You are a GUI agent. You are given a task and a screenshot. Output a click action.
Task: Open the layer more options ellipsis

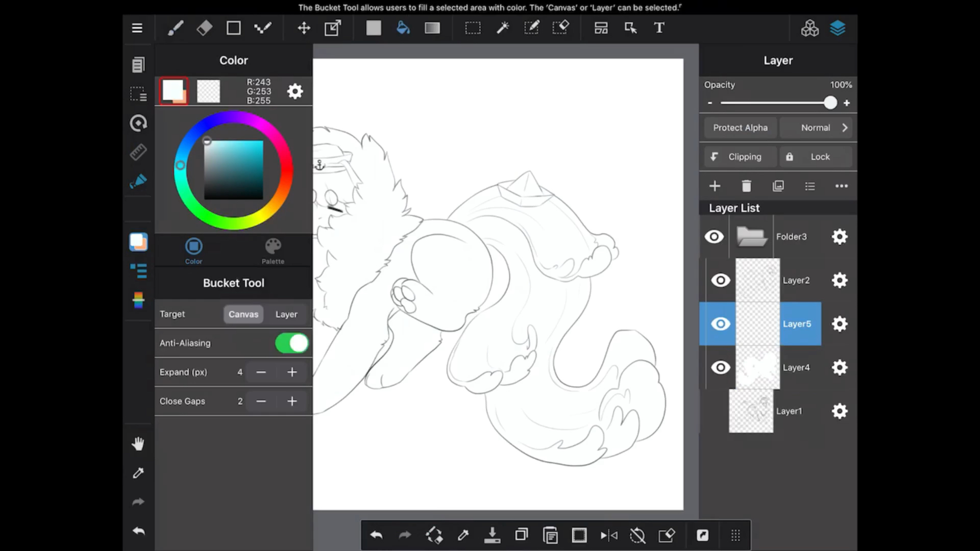coord(841,186)
